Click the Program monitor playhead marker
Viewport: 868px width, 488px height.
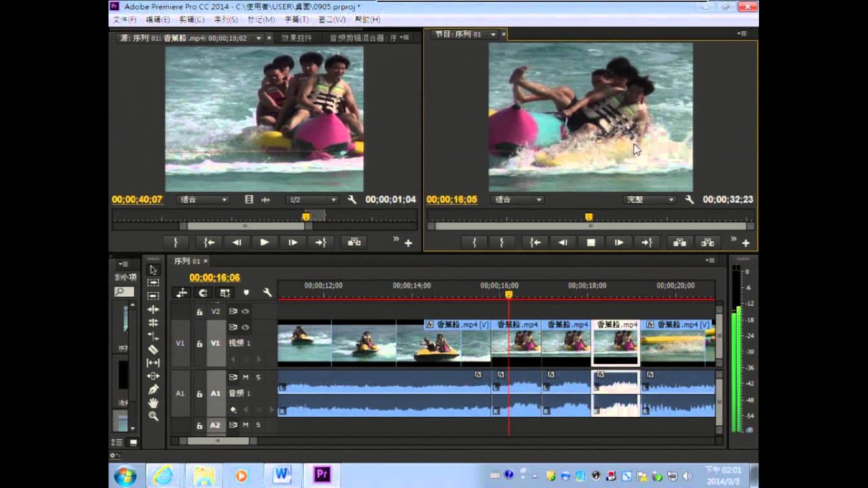(x=589, y=217)
